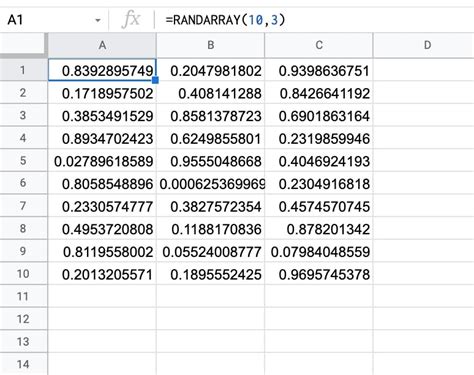Select cell containing 0.8392895749
The image size is (474, 375).
pos(102,70)
